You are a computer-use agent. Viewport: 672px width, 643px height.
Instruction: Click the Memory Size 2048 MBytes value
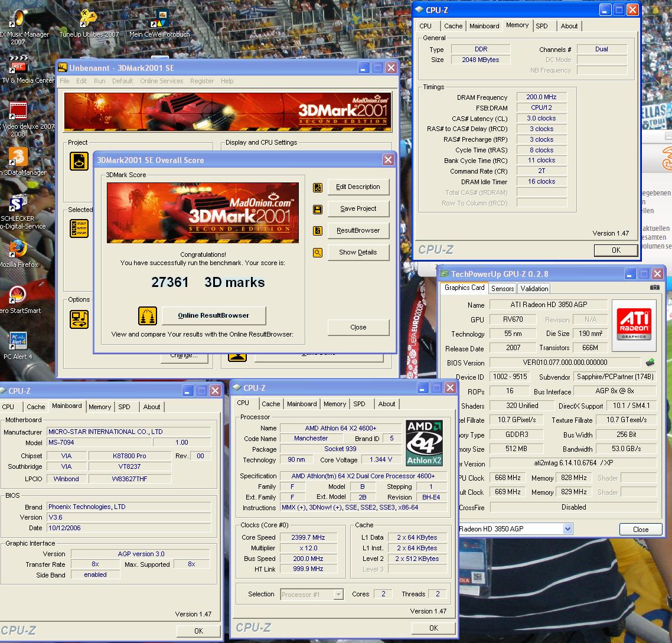pyautogui.click(x=481, y=60)
